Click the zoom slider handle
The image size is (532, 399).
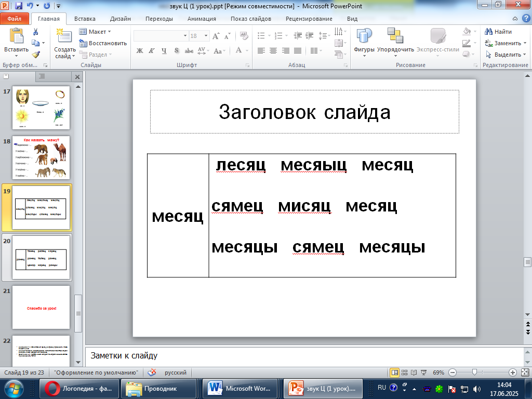coord(475,373)
